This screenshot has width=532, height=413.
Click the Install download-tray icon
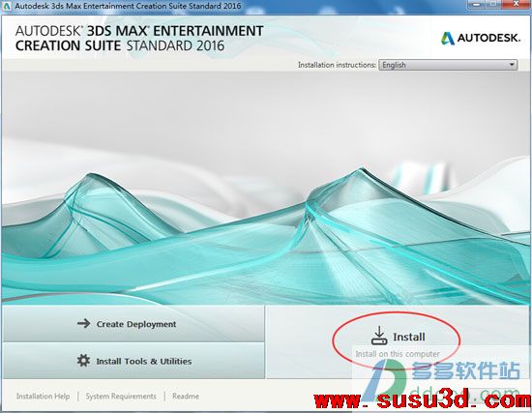[379, 336]
